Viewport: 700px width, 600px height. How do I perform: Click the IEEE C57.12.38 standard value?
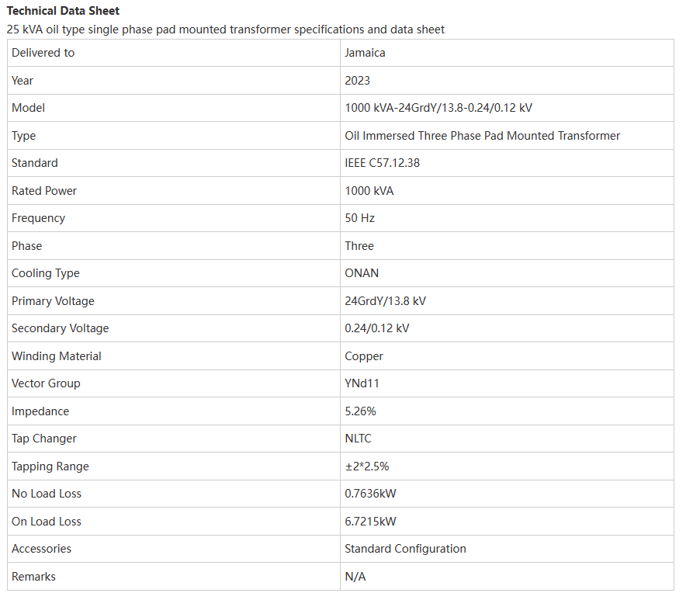[382, 163]
